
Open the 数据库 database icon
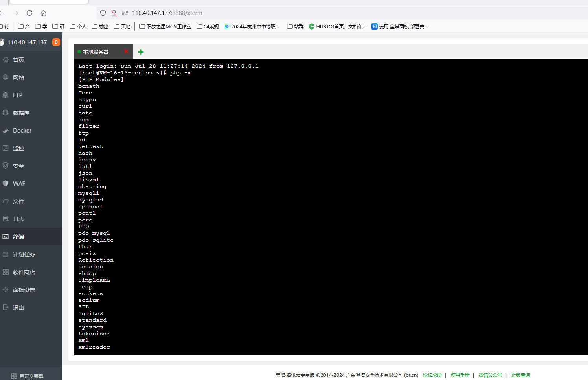tap(6, 113)
